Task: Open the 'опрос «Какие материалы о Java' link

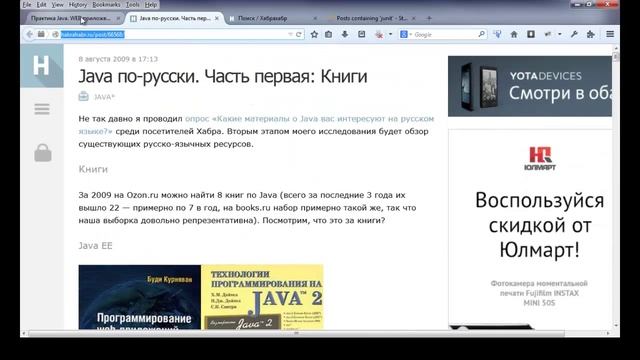Action: (x=256, y=125)
